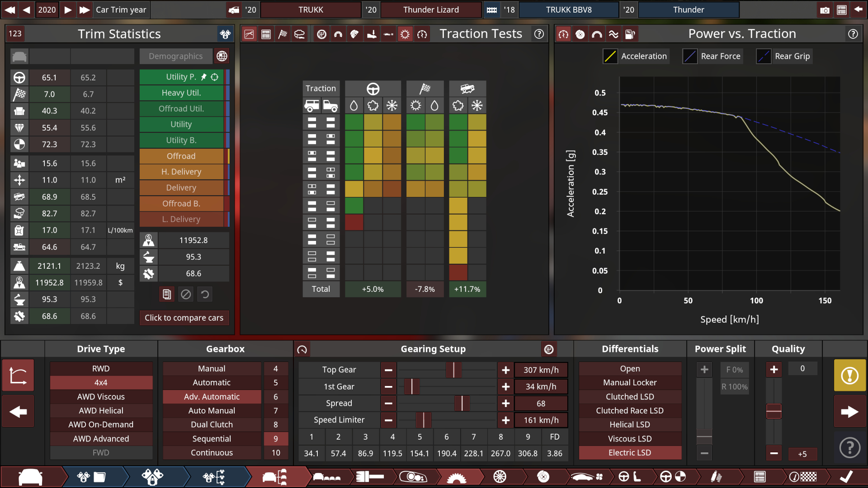Click the reset/undo arrow icon in Trim Statistics

204,294
